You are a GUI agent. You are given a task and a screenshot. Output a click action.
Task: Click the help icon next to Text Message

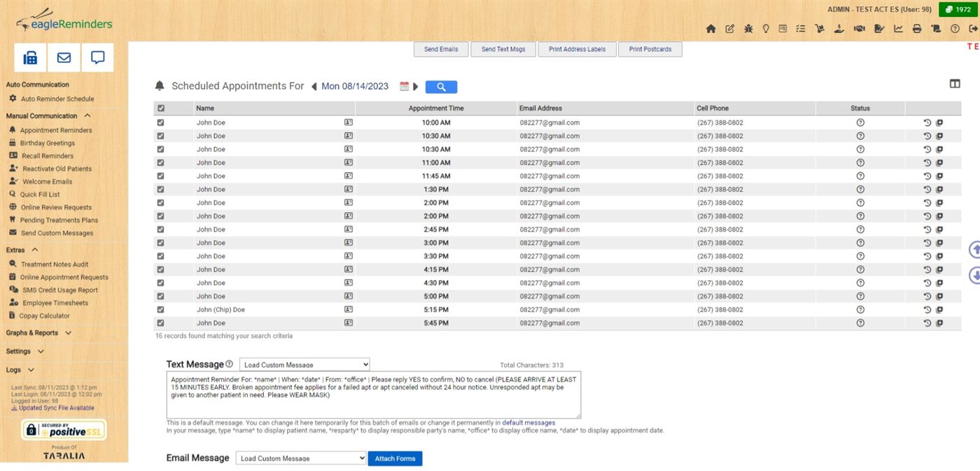point(230,364)
